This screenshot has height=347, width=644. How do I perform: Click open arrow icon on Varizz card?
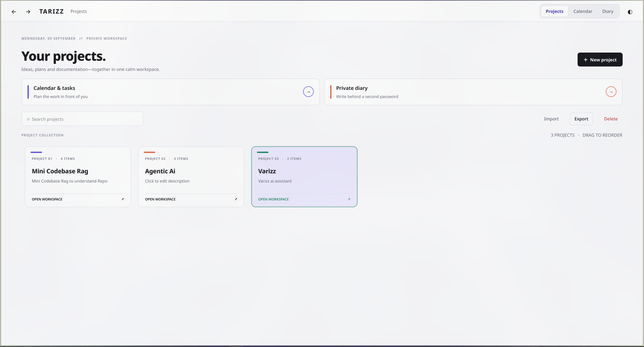point(349,199)
